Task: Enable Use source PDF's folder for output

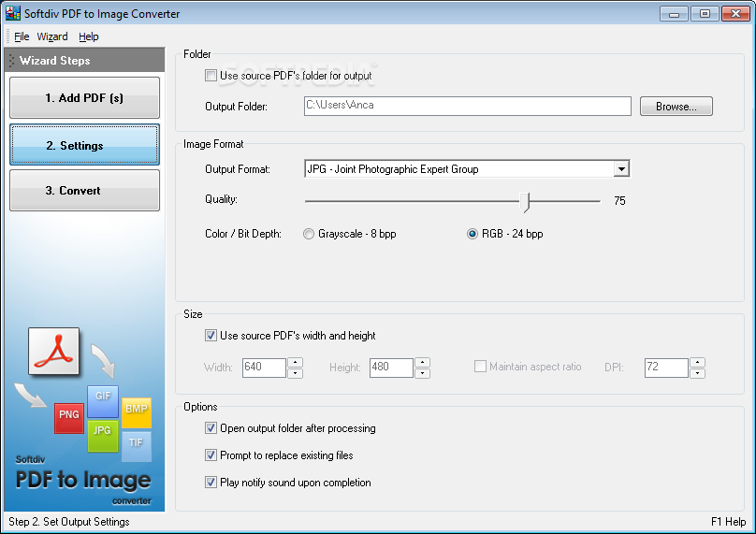Action: click(211, 75)
